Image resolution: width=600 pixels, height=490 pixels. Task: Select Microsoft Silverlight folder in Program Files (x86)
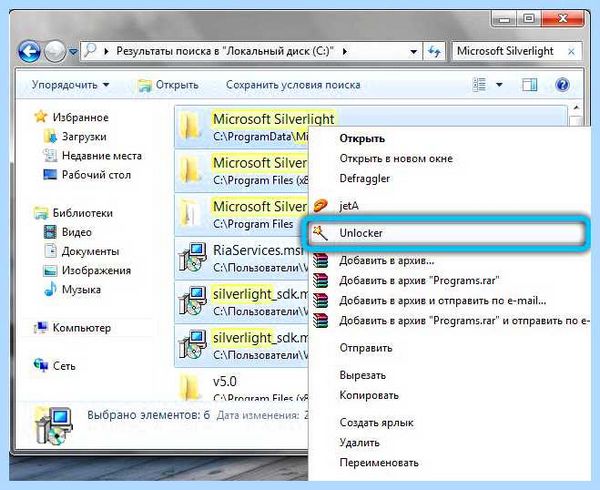(x=241, y=171)
